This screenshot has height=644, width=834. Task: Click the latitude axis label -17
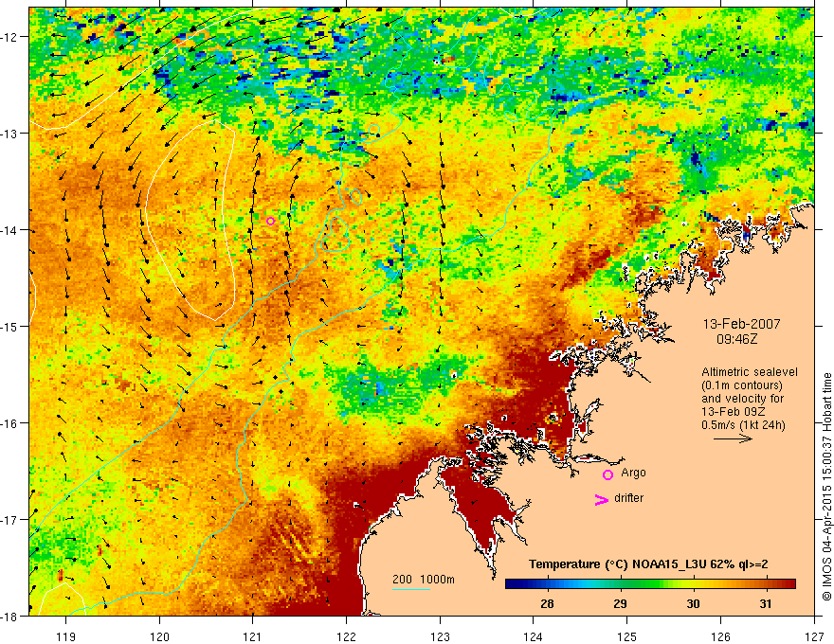point(9,520)
